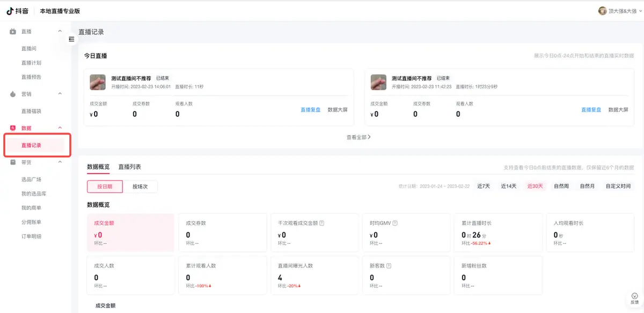
Task: Select the 自然周 date range
Action: 561,187
